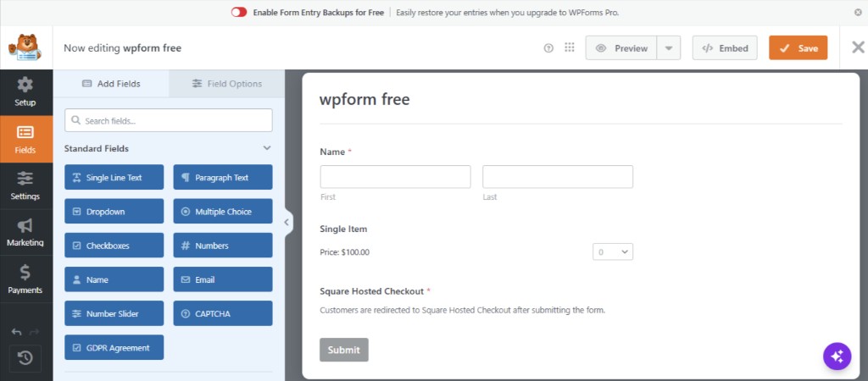Dismiss the top notification bar
The height and width of the screenshot is (381, 868).
[858, 12]
